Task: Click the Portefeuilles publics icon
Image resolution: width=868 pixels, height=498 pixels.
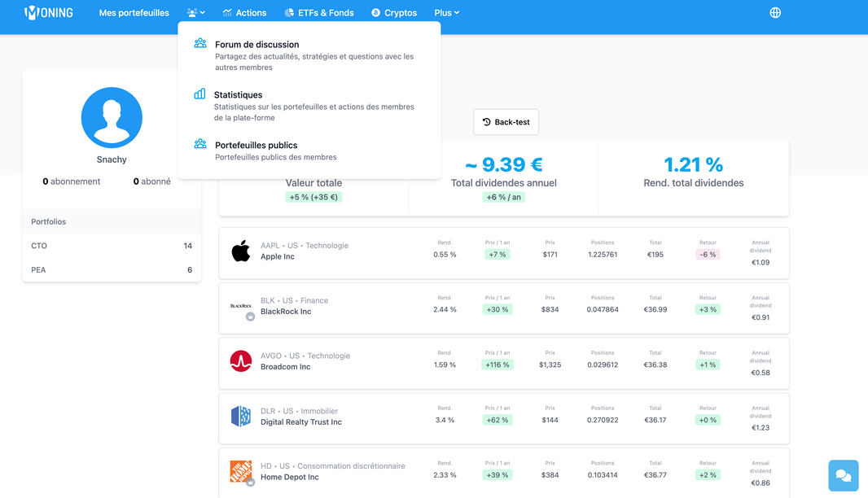Action: (199, 144)
